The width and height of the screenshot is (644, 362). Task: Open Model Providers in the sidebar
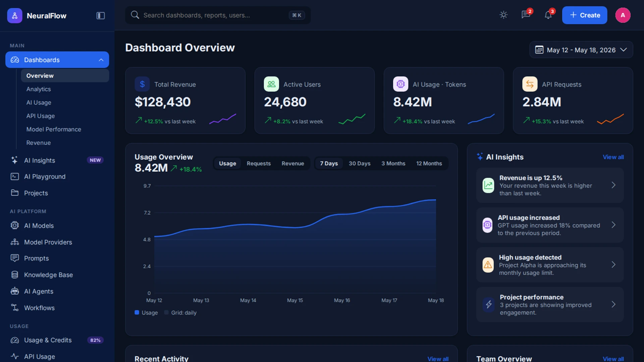[57, 242]
